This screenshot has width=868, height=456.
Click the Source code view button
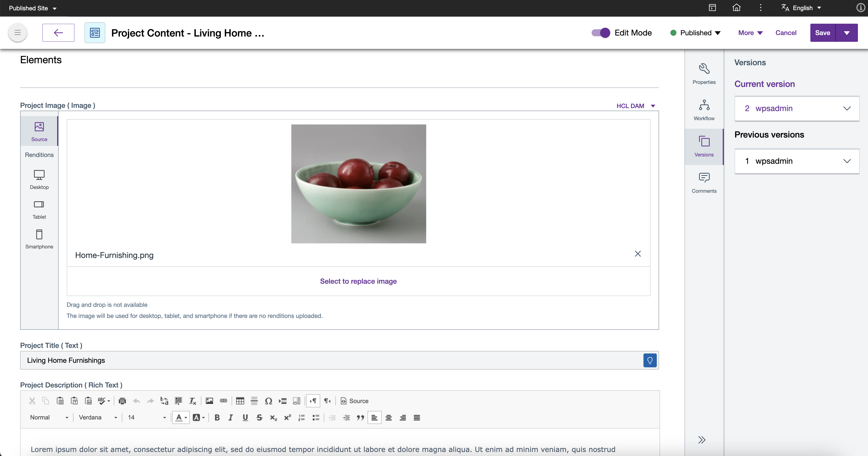pos(354,401)
